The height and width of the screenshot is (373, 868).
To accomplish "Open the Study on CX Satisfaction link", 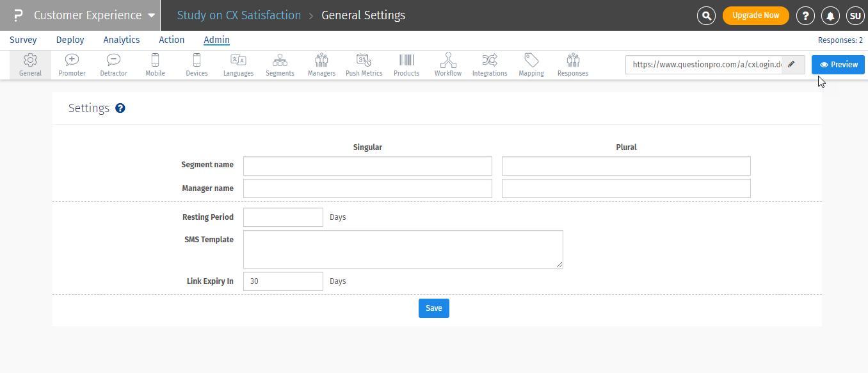I will point(239,15).
